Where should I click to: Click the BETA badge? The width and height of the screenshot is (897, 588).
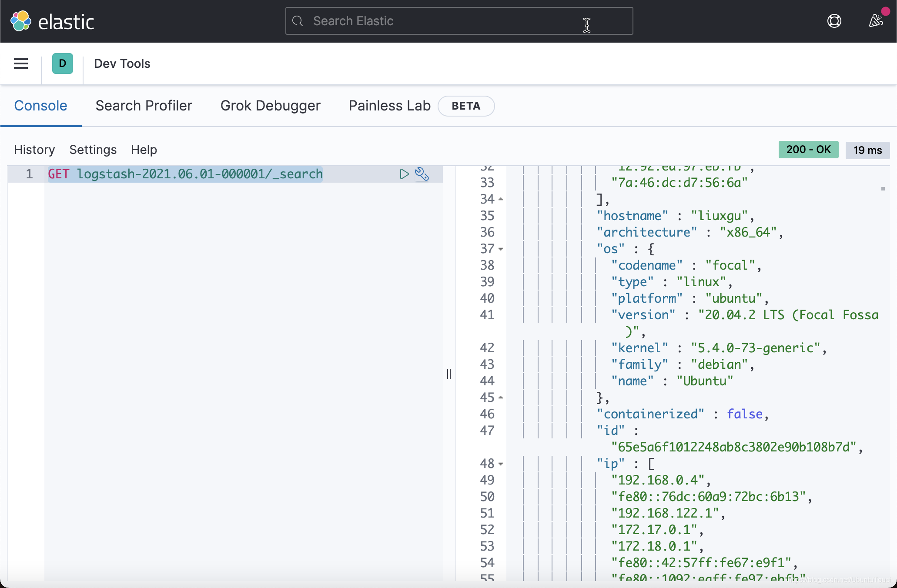tap(466, 106)
